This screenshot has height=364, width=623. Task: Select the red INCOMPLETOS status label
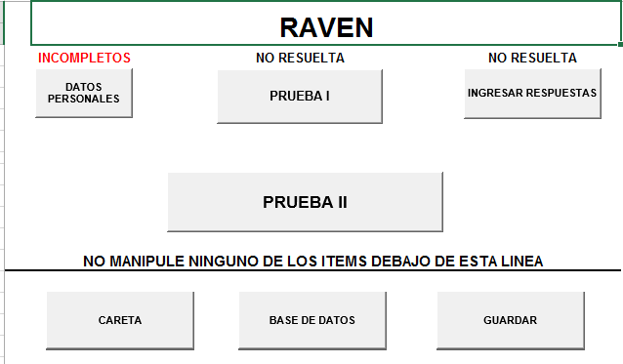(84, 58)
